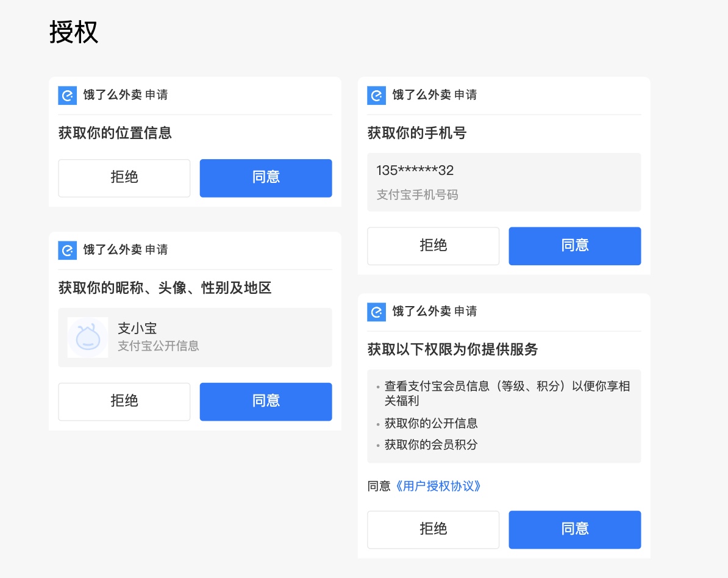Reject the permissions service request
The image size is (728, 578).
tap(433, 530)
